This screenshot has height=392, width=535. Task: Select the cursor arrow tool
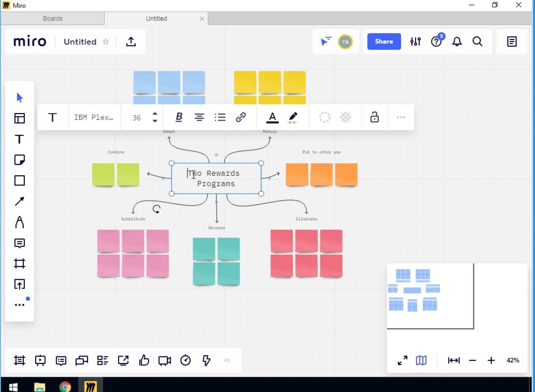pos(19,97)
